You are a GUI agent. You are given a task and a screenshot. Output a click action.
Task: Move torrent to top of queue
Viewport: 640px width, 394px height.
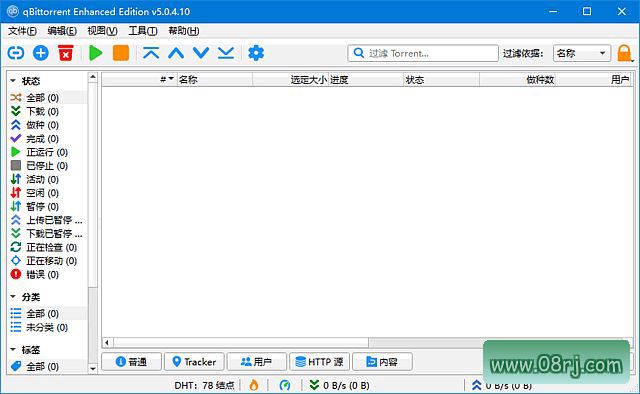(x=151, y=53)
